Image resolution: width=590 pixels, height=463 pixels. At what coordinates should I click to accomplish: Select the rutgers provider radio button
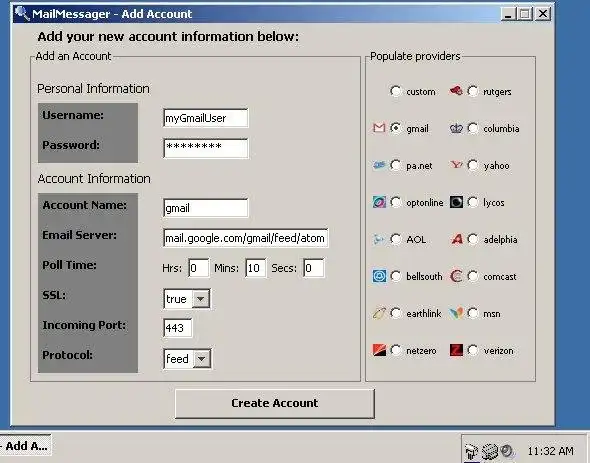473,91
